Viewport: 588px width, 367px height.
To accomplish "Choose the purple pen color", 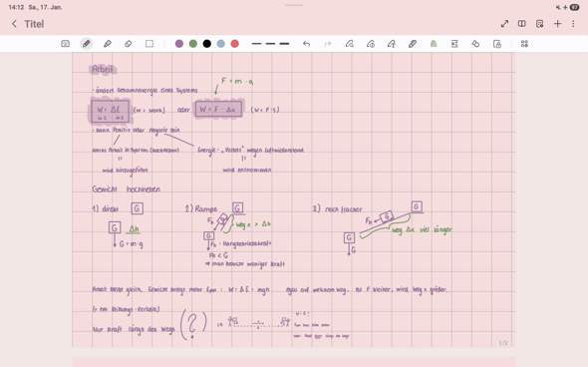I will tap(179, 44).
